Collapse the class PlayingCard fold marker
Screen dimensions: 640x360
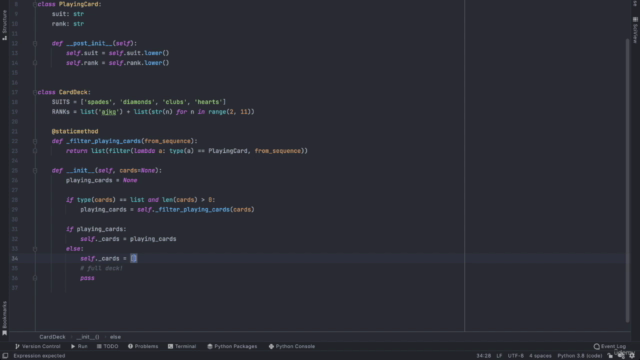[35, 4]
